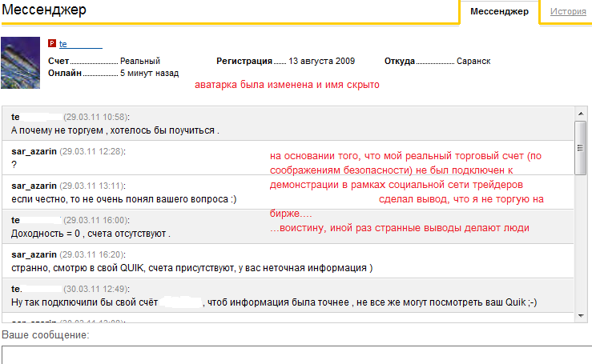Click message 'Доходность = 0'
The width and height of the screenshot is (592, 364).
click(x=91, y=234)
